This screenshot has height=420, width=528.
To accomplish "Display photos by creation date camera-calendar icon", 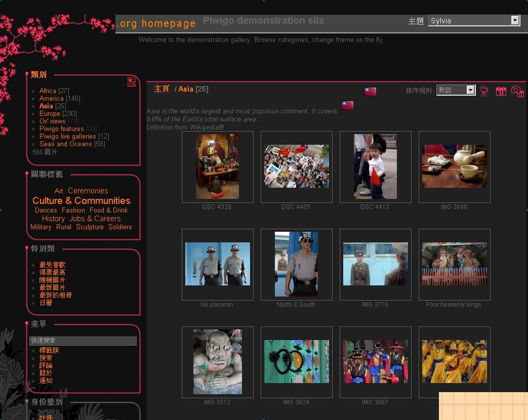I will pos(517,91).
